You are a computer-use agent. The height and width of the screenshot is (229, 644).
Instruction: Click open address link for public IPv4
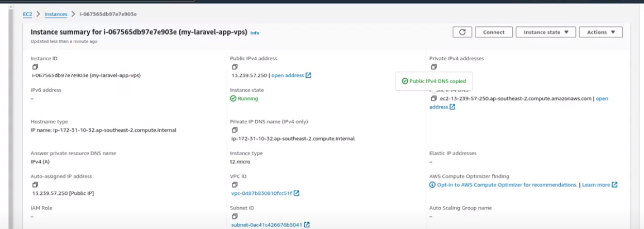pos(288,75)
